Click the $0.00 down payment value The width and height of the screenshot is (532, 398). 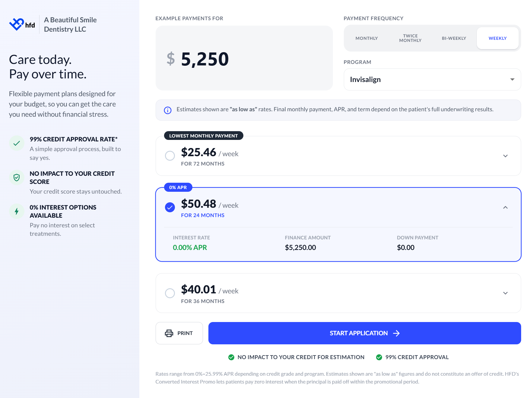[406, 248]
